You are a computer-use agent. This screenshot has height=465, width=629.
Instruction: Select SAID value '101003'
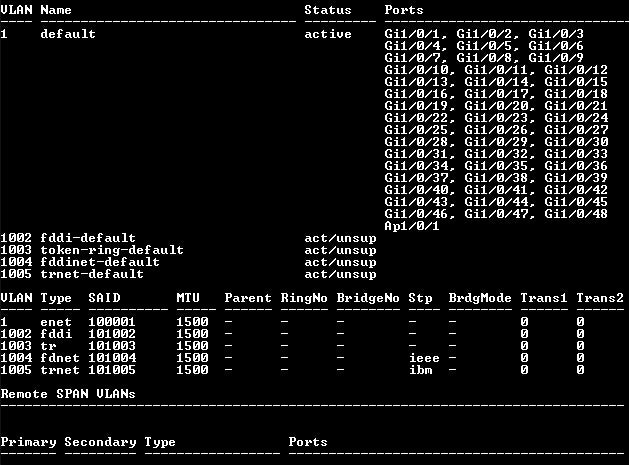coord(112,346)
